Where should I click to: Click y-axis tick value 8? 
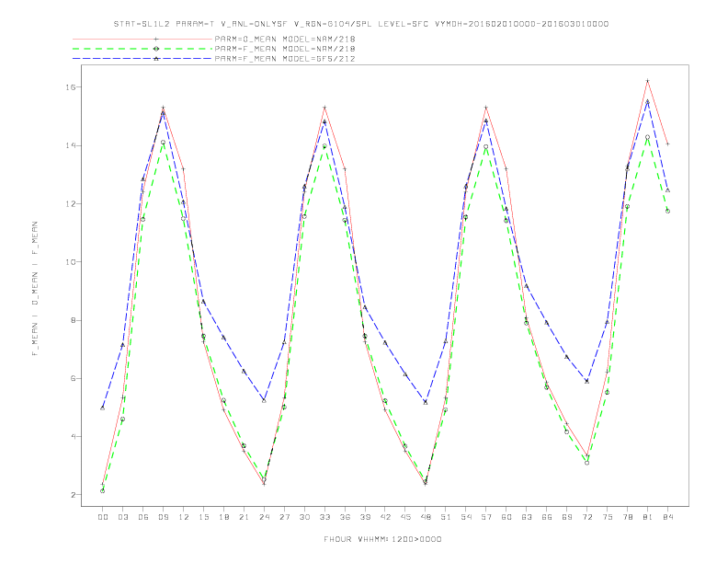point(74,320)
